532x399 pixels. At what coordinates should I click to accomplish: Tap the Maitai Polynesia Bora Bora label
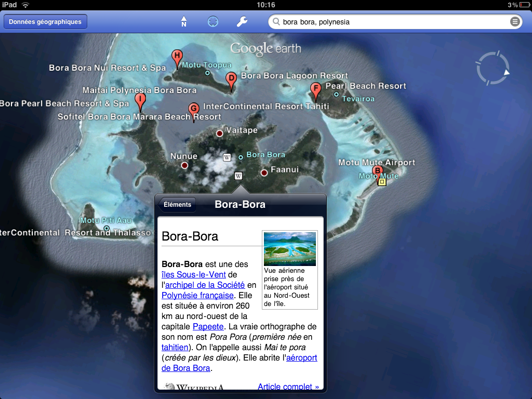(139, 90)
